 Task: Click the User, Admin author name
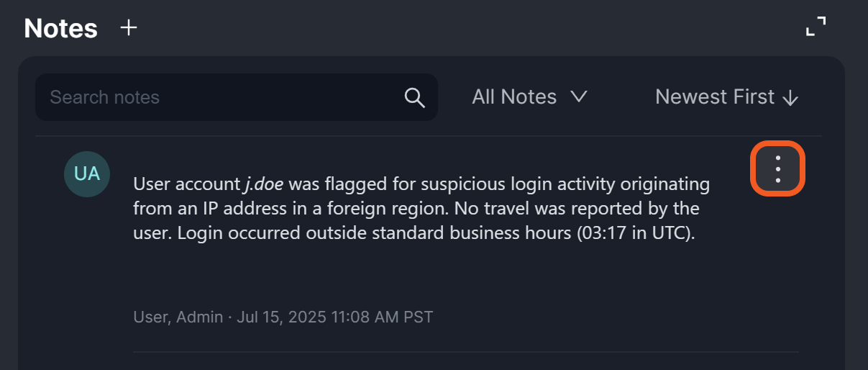pyautogui.click(x=178, y=317)
